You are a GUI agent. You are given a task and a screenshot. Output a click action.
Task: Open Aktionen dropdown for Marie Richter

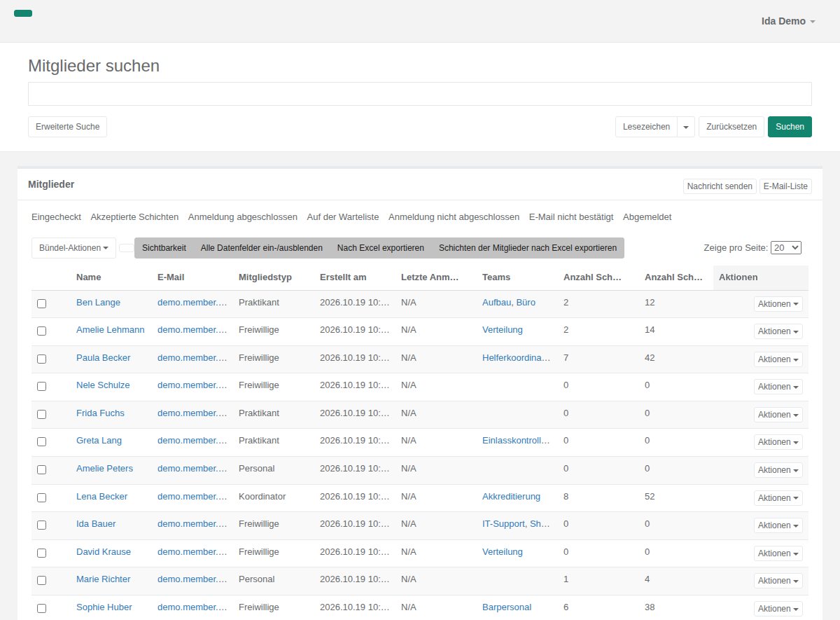[x=778, y=581]
